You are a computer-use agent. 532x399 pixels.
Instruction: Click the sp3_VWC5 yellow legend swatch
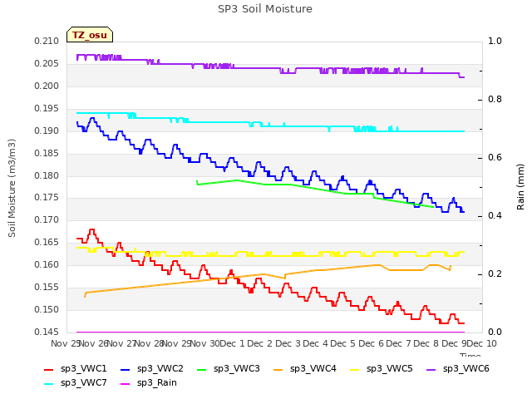(x=355, y=370)
